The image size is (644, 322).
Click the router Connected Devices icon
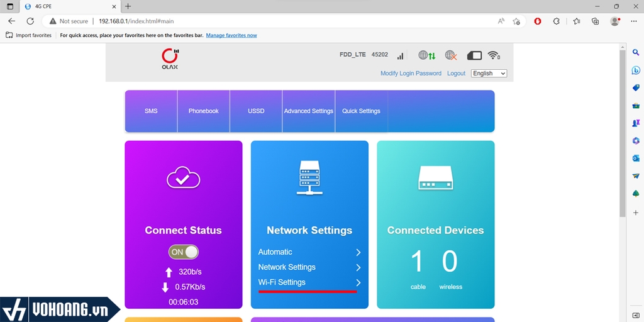coord(435,178)
